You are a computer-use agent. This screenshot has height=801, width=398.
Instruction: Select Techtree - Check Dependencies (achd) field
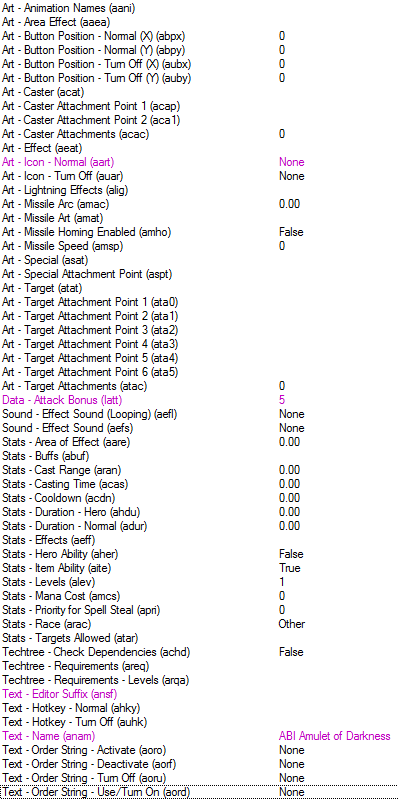coord(199,652)
